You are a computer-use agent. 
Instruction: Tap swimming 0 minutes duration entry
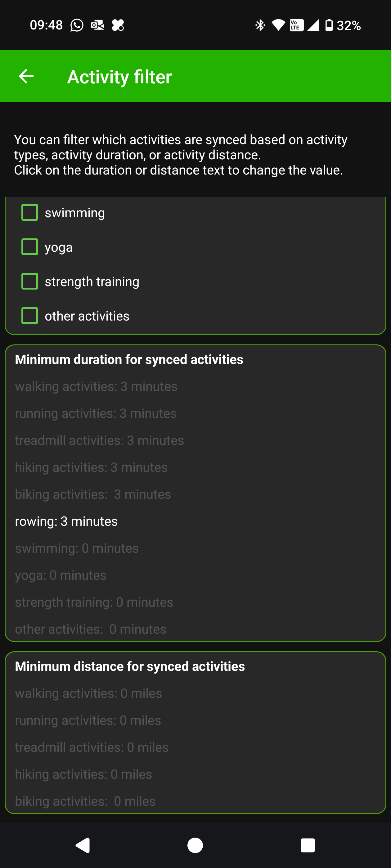coord(77,548)
